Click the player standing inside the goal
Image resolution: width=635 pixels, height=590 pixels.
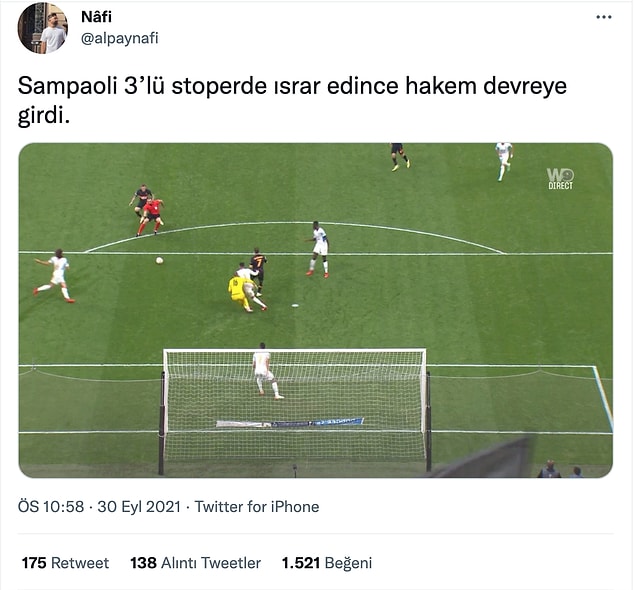coord(265,371)
